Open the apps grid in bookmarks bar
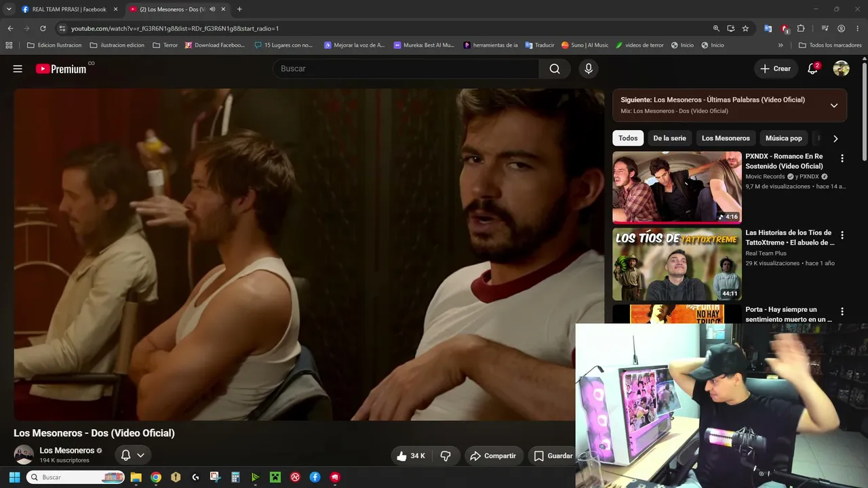 click(9, 45)
